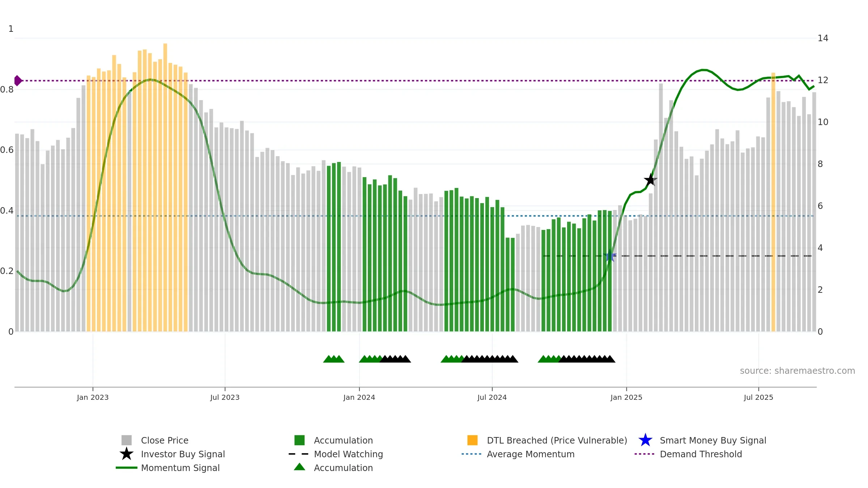This screenshot has width=868, height=488.
Task: Toggle the Average Momentum legend label
Action: (531, 454)
